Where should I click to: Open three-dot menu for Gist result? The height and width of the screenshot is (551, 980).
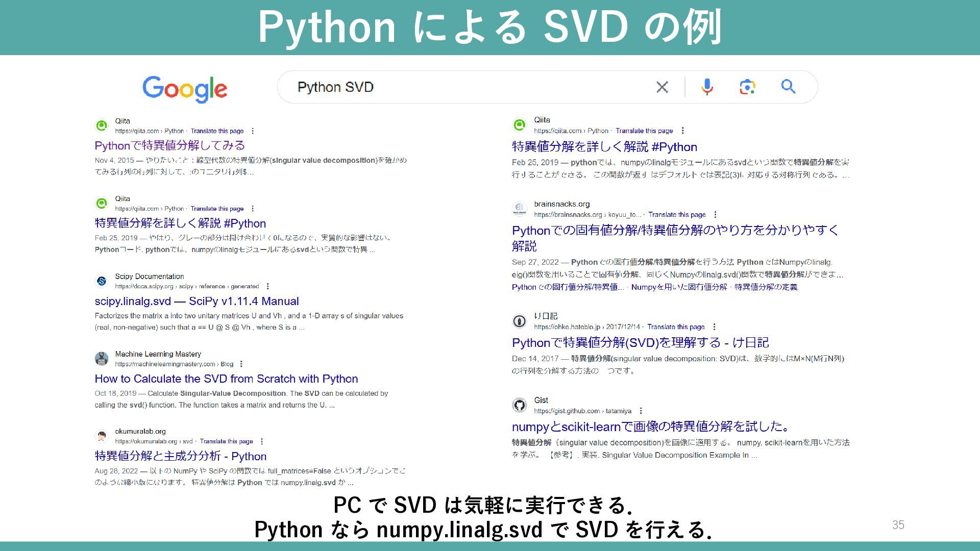click(x=641, y=411)
